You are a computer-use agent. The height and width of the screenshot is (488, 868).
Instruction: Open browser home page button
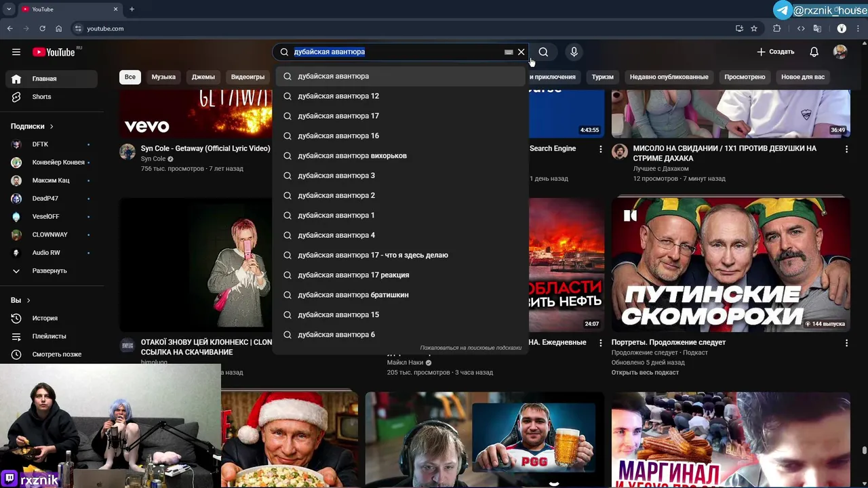pos(59,28)
